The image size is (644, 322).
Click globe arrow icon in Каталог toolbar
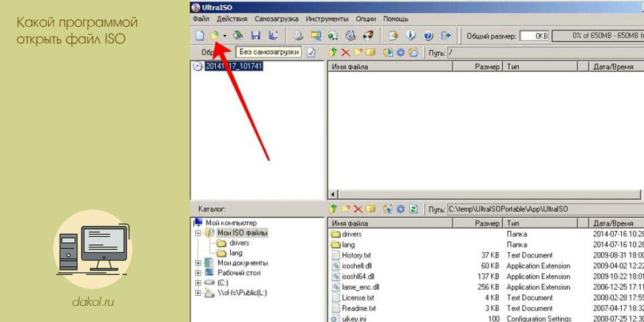click(388, 209)
